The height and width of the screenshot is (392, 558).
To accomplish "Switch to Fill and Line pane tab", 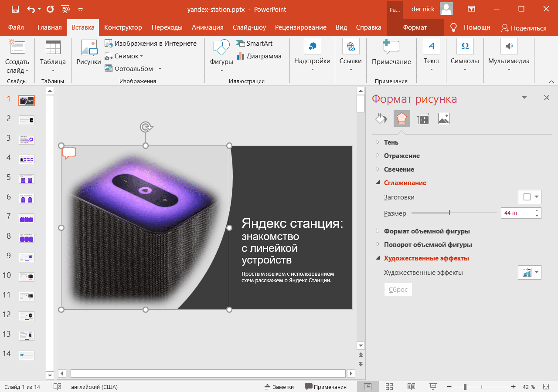I will [x=381, y=118].
